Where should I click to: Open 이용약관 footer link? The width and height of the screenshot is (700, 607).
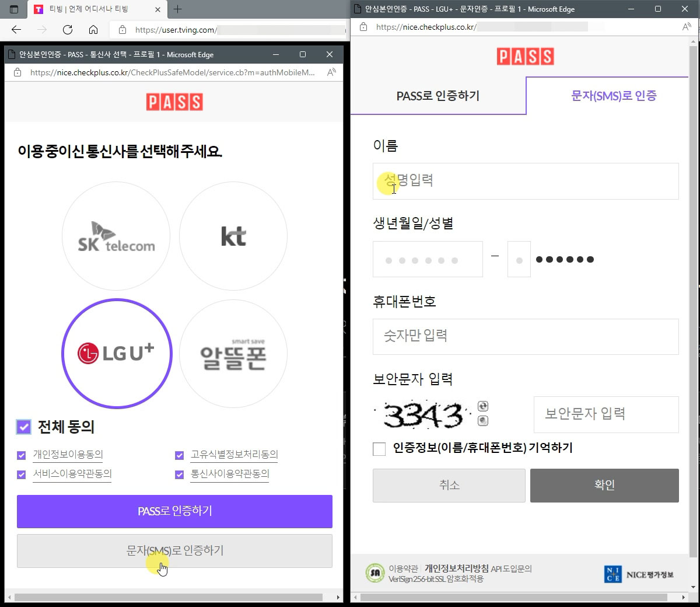(x=404, y=568)
